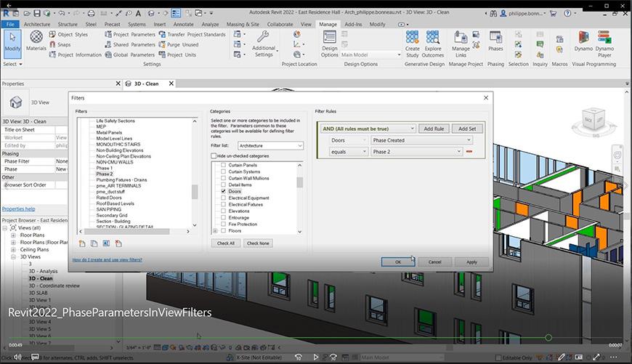The width and height of the screenshot is (632, 364).
Task: Check the Electrical Equipment category
Action: 223,198
